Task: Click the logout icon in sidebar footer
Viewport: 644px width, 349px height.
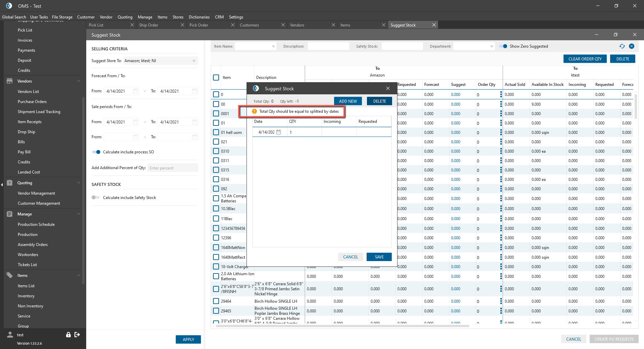Action: (77, 335)
